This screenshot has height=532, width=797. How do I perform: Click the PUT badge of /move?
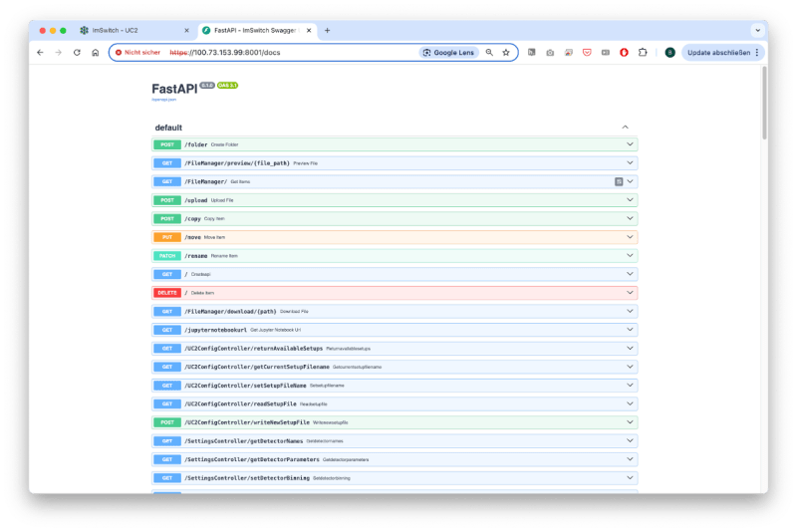(x=167, y=237)
